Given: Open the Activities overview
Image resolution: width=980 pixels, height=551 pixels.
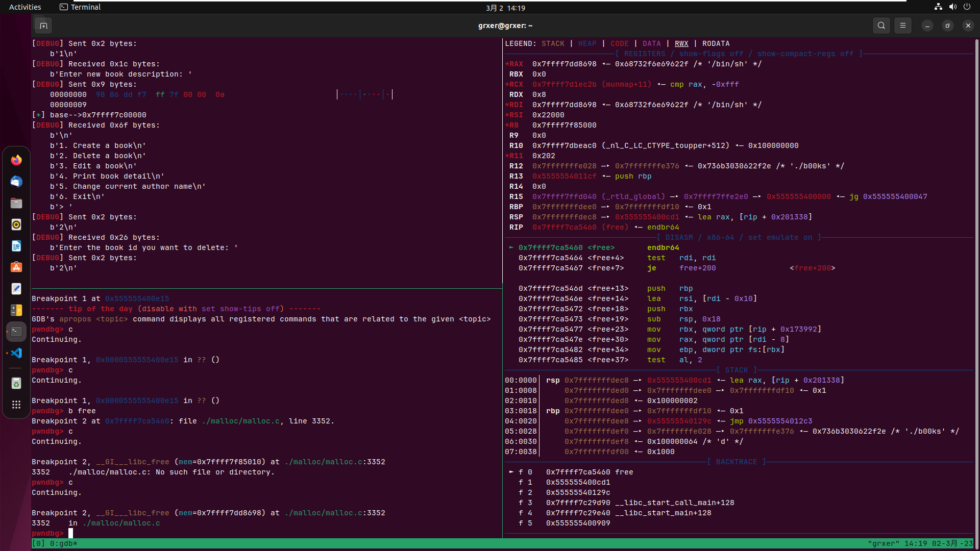Looking at the screenshot, I should click(25, 7).
